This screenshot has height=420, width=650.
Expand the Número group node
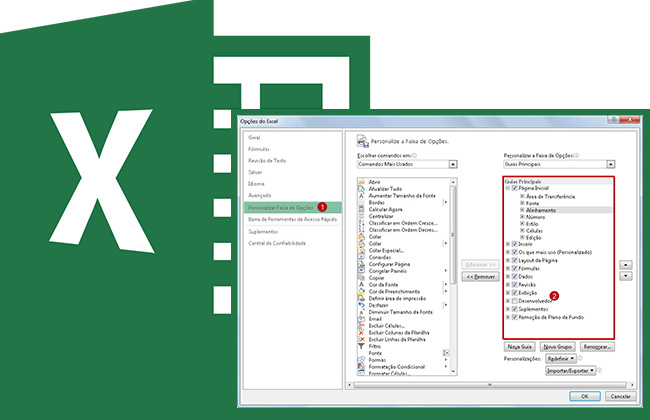point(522,217)
